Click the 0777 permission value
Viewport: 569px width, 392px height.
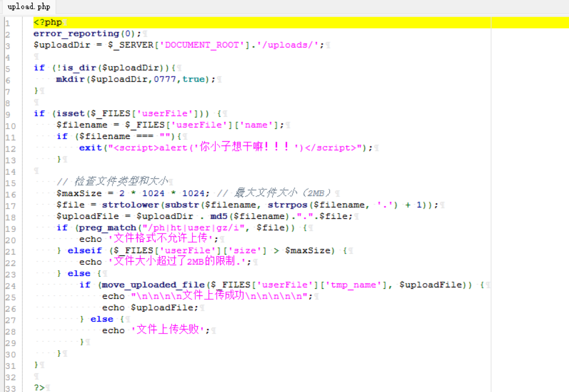point(164,79)
